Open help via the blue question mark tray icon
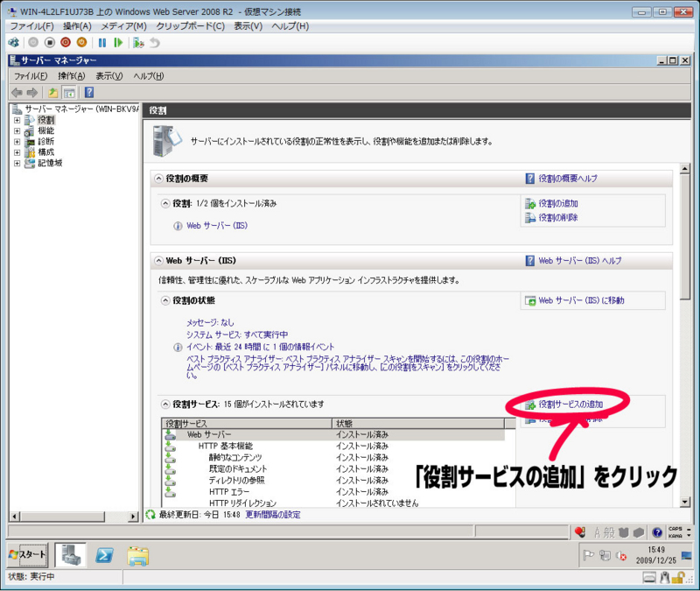Image resolution: width=700 pixels, height=591 pixels. pyautogui.click(x=657, y=531)
